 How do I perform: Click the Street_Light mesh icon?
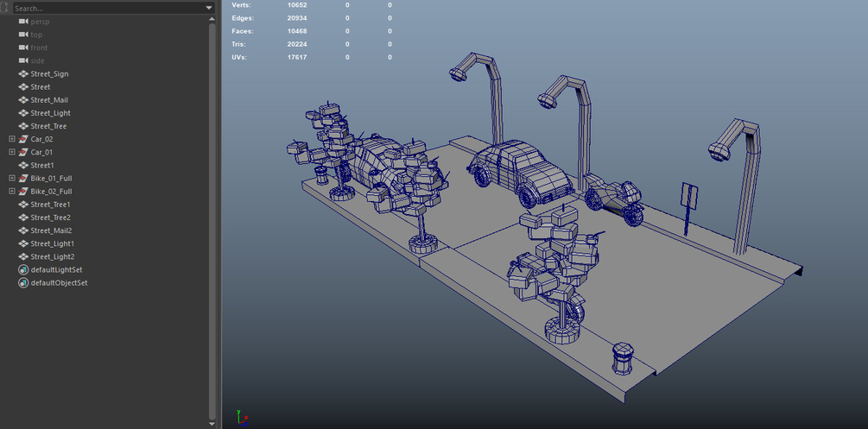pos(23,113)
